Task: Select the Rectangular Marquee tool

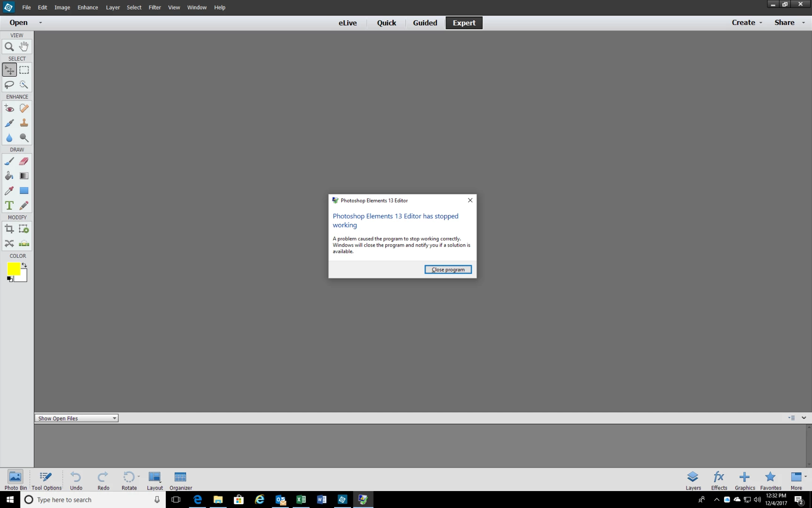Action: [24, 70]
